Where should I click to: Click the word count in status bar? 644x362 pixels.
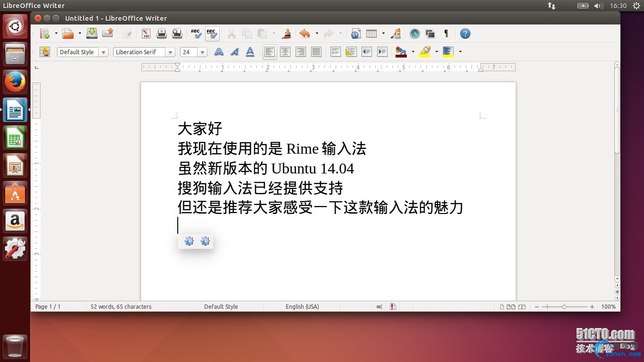(121, 306)
